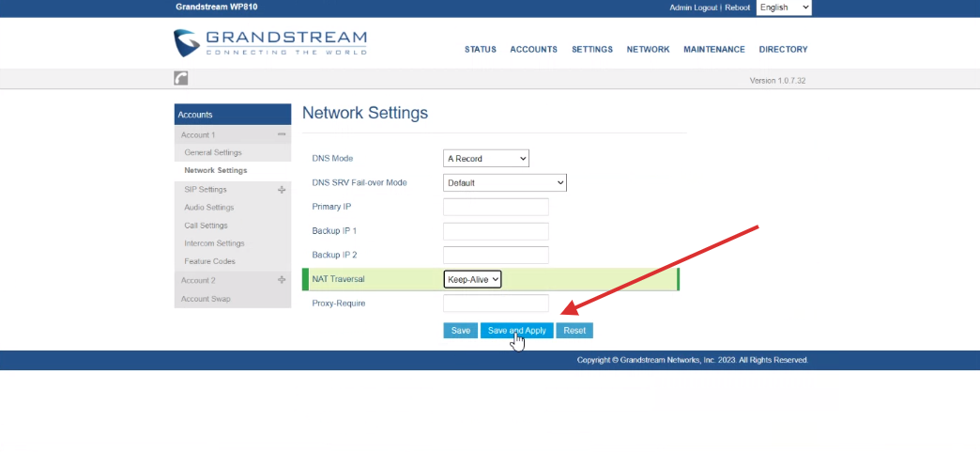The height and width of the screenshot is (452, 980).
Task: Open the English language selector
Action: click(x=784, y=8)
